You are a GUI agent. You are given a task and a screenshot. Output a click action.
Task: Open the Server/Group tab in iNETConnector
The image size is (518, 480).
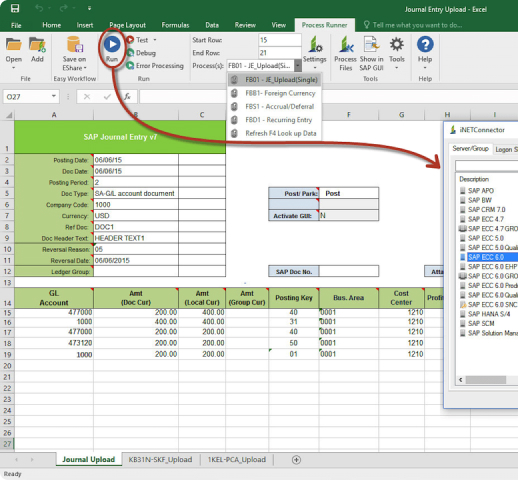[470, 149]
